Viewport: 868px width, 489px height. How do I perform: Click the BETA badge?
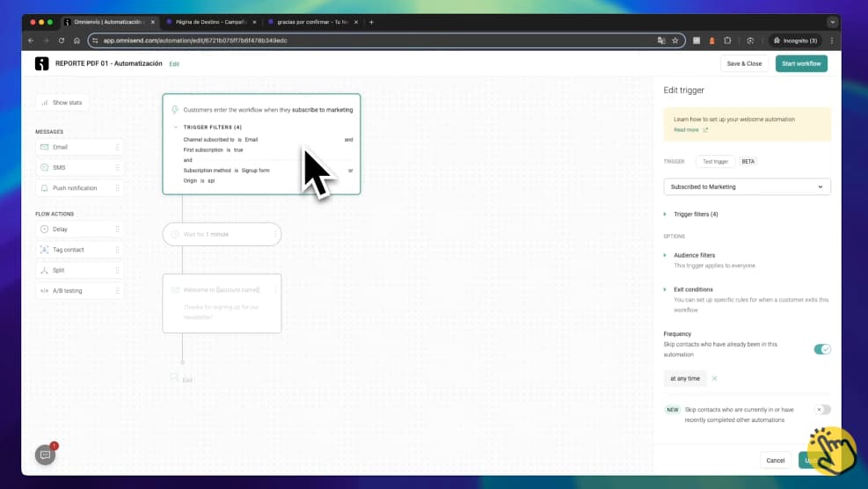(748, 162)
